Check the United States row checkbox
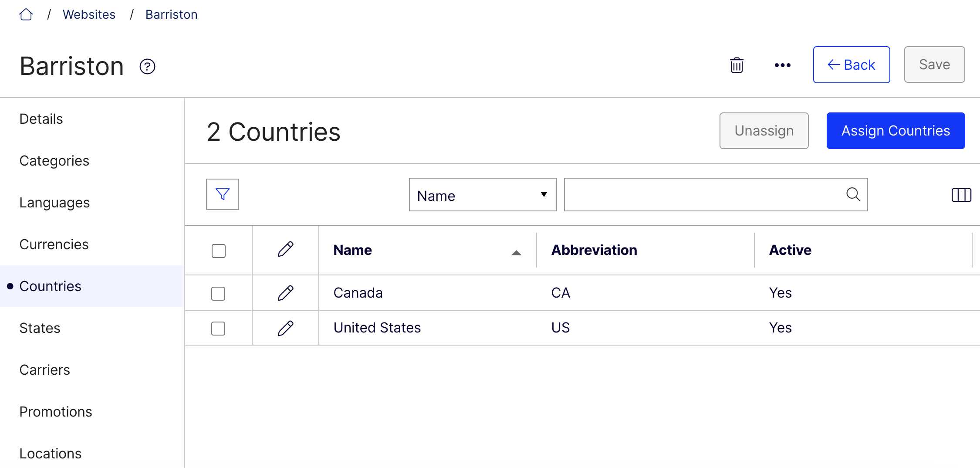This screenshot has height=468, width=980. [x=218, y=328]
